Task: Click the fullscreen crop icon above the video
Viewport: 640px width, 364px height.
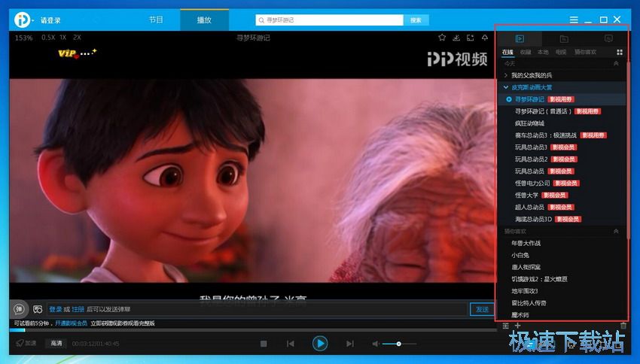Action: click(470, 38)
